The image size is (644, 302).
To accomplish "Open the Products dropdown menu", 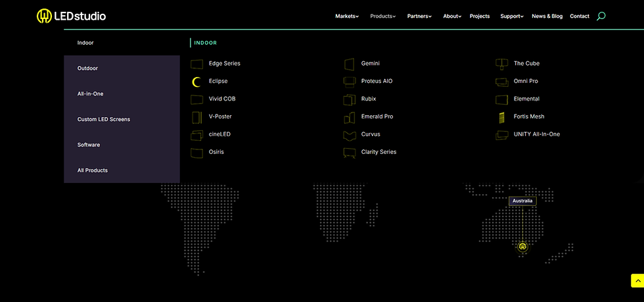I will 382,16.
